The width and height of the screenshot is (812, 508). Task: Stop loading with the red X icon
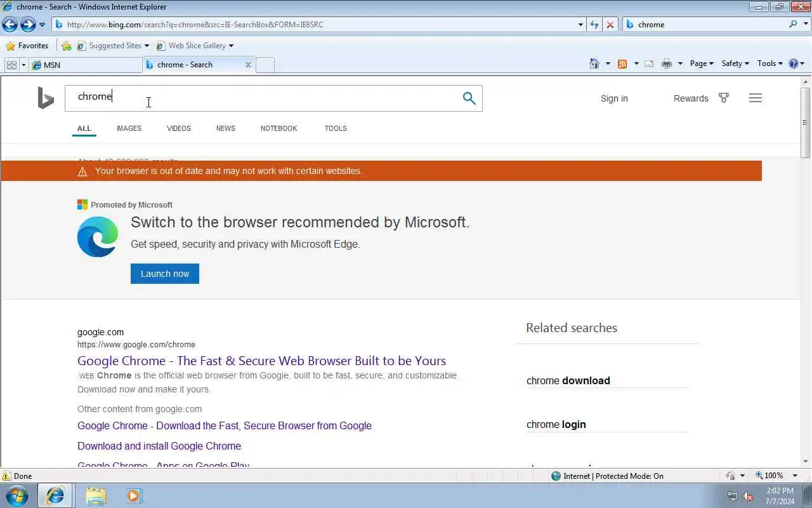610,25
